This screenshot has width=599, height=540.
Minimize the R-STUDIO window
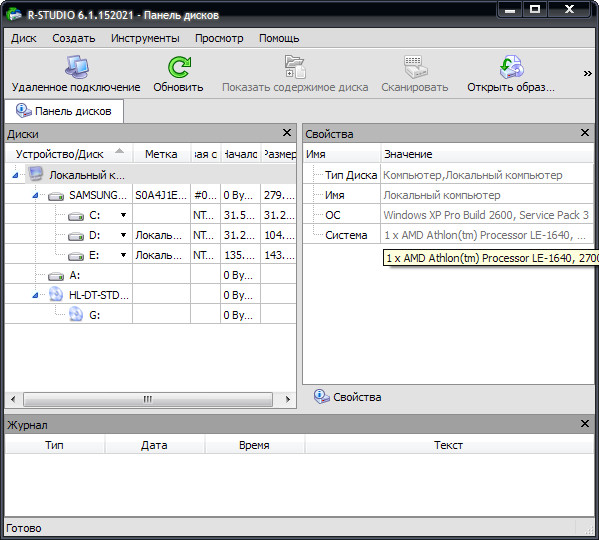510,9
